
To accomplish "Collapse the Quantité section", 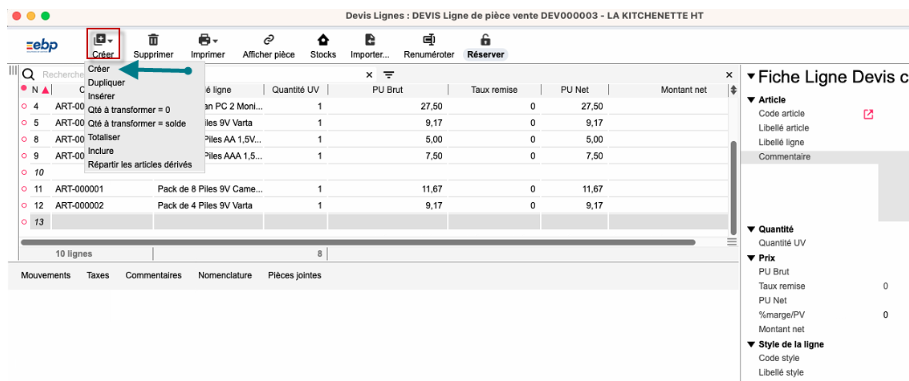I will [x=751, y=229].
